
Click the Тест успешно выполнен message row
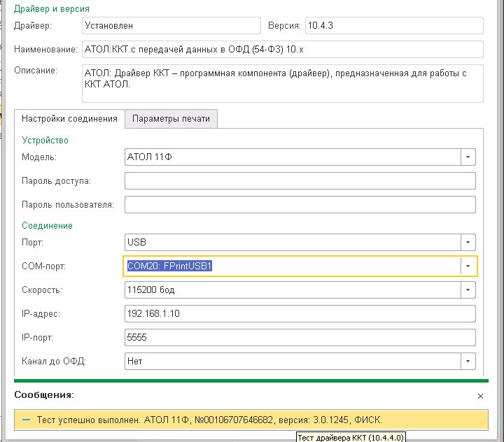tap(251, 420)
